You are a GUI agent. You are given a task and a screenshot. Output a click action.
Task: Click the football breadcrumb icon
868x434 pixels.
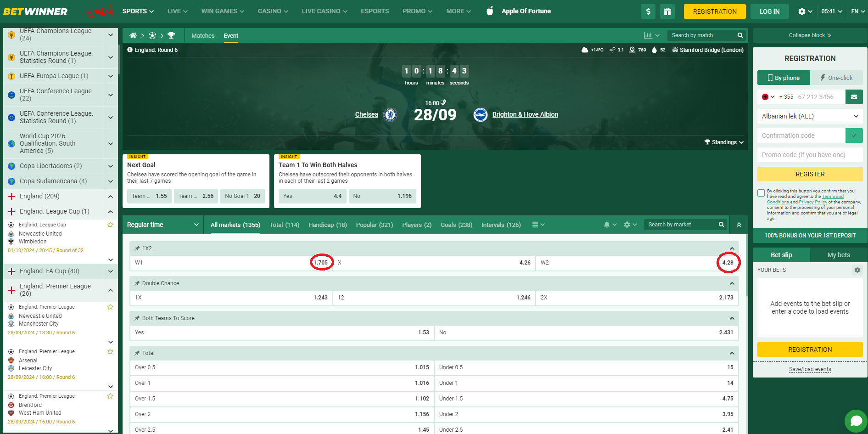(x=152, y=35)
